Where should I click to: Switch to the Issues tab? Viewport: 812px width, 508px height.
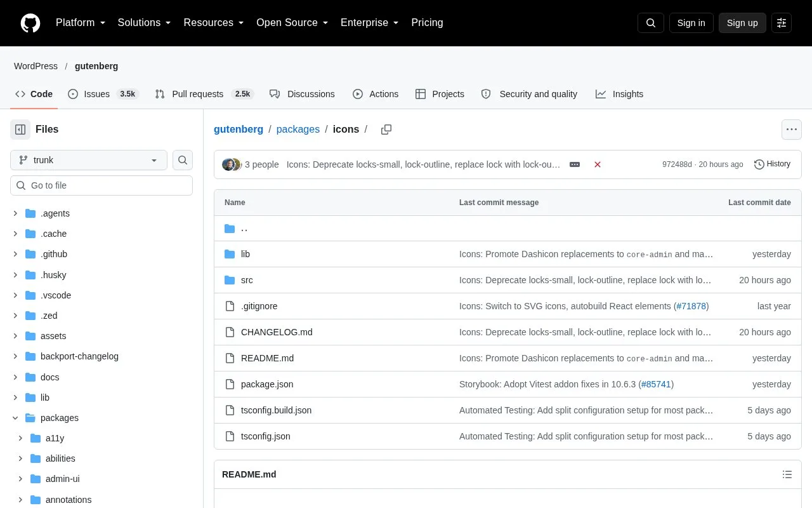103,94
